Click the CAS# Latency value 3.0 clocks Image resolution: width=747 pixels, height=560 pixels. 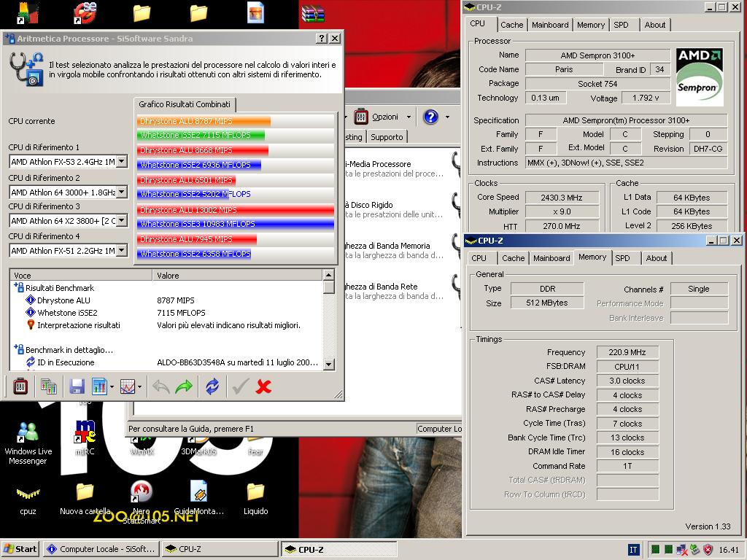[627, 381]
